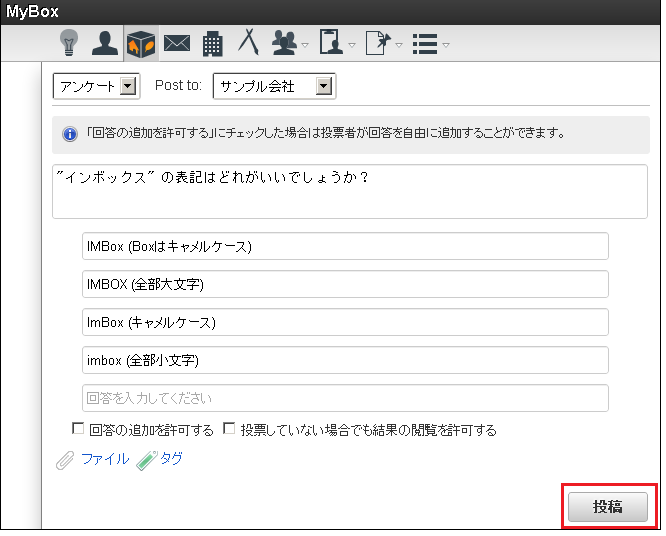Select the orange box MyBox icon
Viewport: 666px width, 536px height.
point(141,44)
